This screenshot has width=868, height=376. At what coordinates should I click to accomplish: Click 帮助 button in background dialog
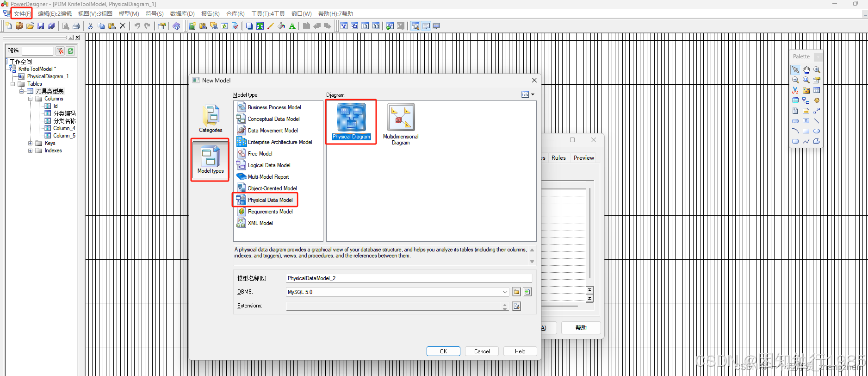[x=581, y=328]
